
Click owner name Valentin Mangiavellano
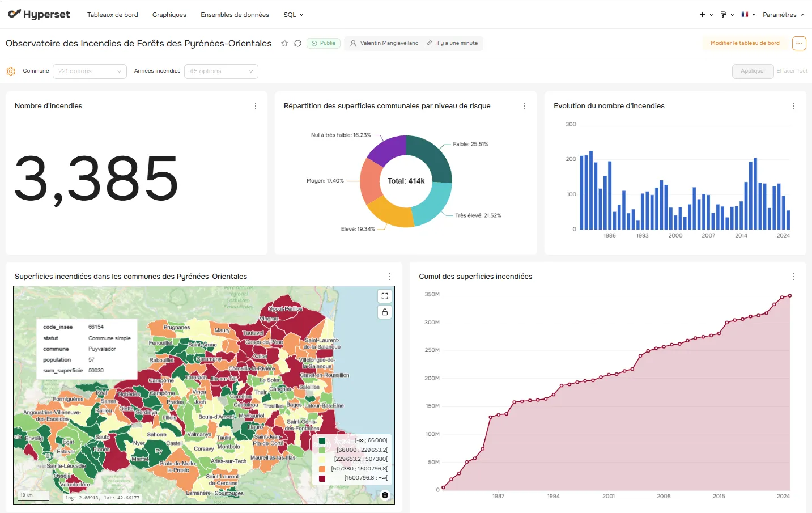coord(389,43)
